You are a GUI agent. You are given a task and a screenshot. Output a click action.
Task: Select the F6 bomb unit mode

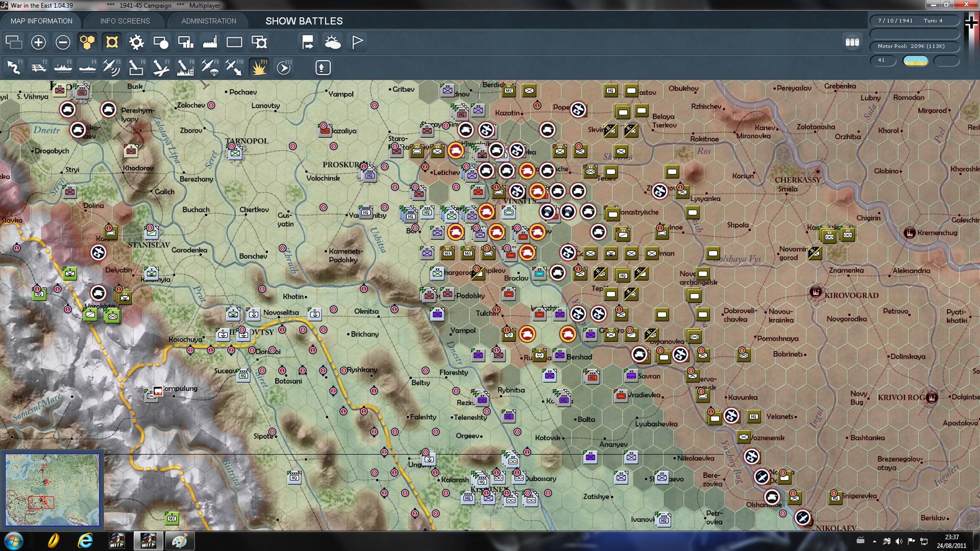click(x=136, y=67)
